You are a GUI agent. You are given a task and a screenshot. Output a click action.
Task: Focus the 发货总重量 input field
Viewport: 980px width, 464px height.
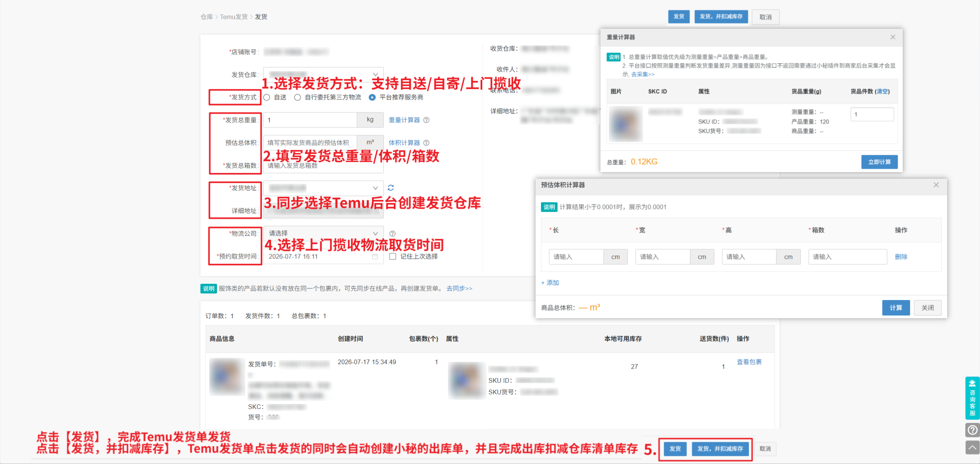310,120
